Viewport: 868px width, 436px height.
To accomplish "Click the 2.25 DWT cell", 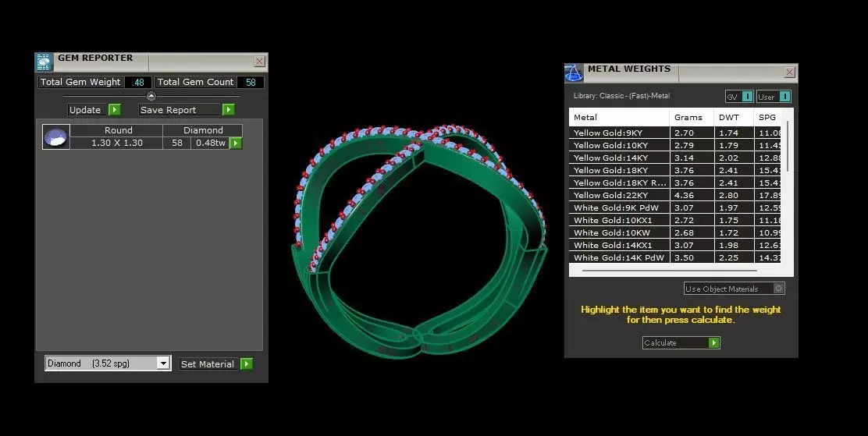I will 734,257.
